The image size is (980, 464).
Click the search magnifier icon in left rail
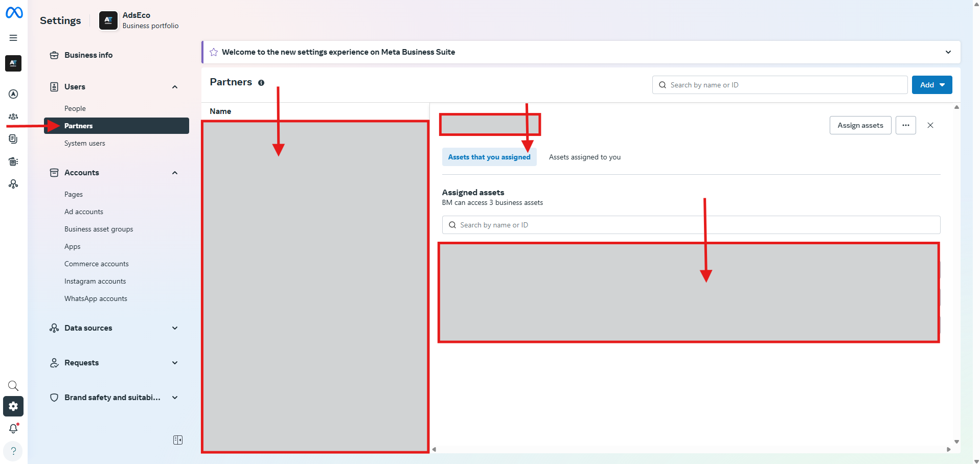click(x=13, y=386)
